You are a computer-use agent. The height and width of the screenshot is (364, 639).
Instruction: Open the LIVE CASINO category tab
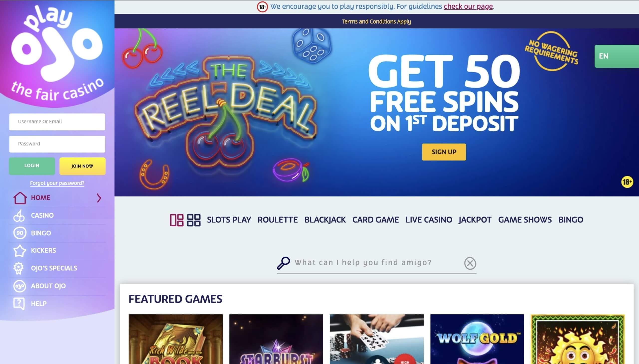[429, 220]
